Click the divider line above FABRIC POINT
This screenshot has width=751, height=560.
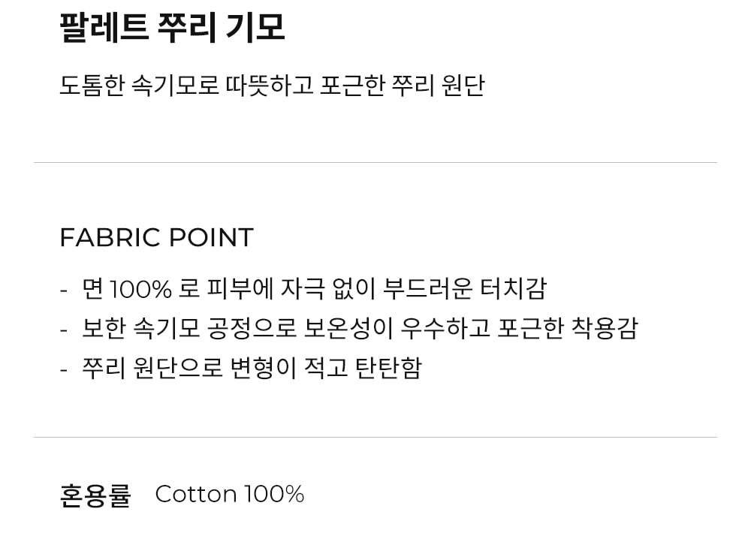pos(375,163)
